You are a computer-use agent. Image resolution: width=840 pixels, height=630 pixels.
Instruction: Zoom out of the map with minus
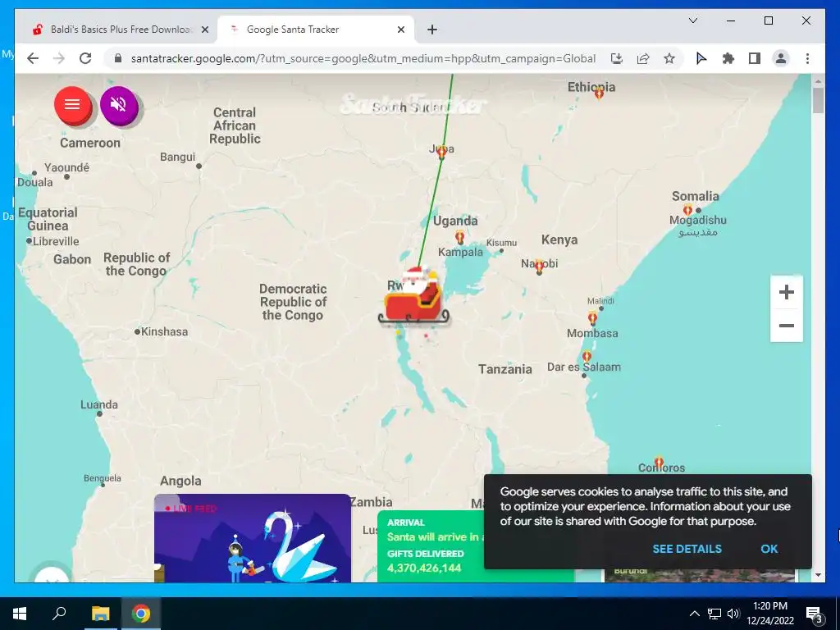point(786,326)
